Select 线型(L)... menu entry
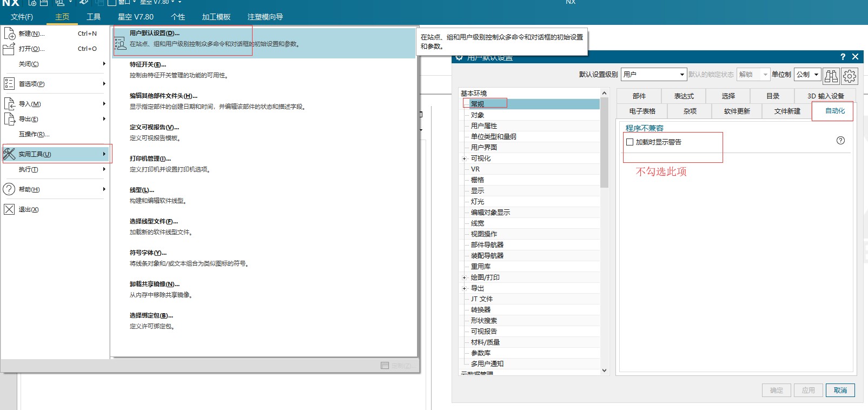This screenshot has width=868, height=410. pos(263,195)
